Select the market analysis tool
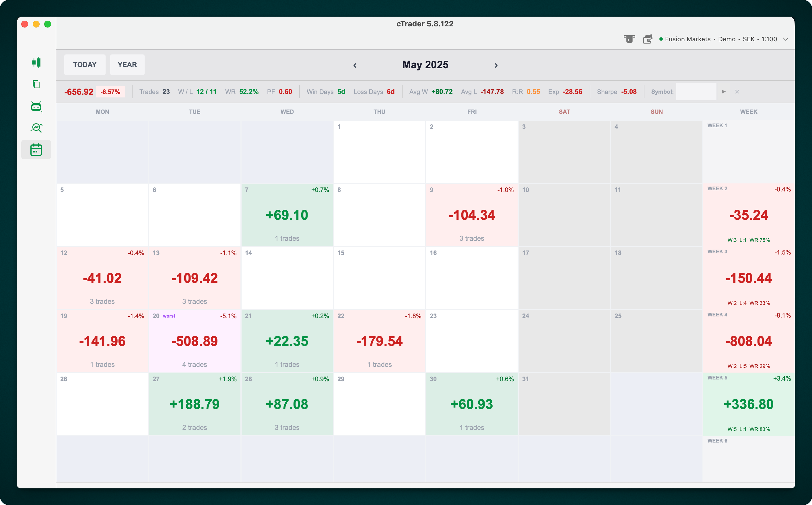 tap(37, 128)
